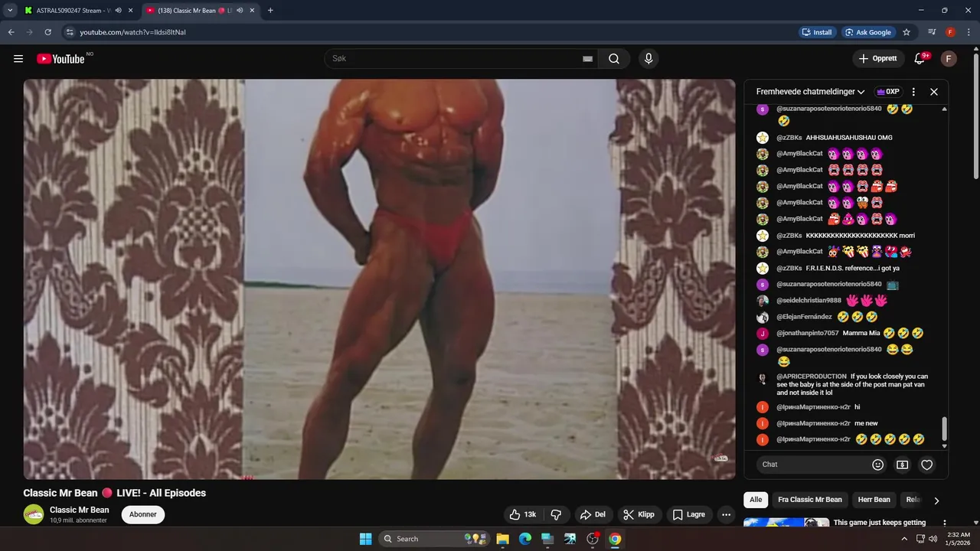Create a clip with Klipp button

639,514
